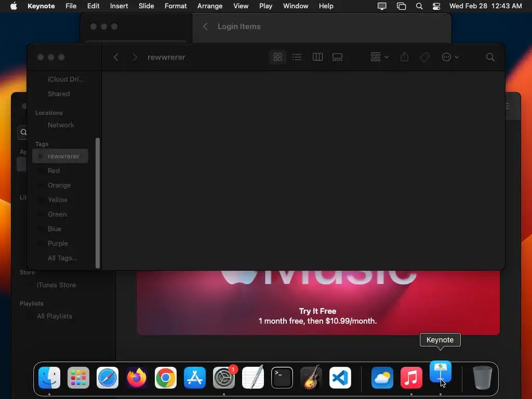The image size is (532, 399).
Task: Go back in Finder window
Action: click(x=116, y=57)
